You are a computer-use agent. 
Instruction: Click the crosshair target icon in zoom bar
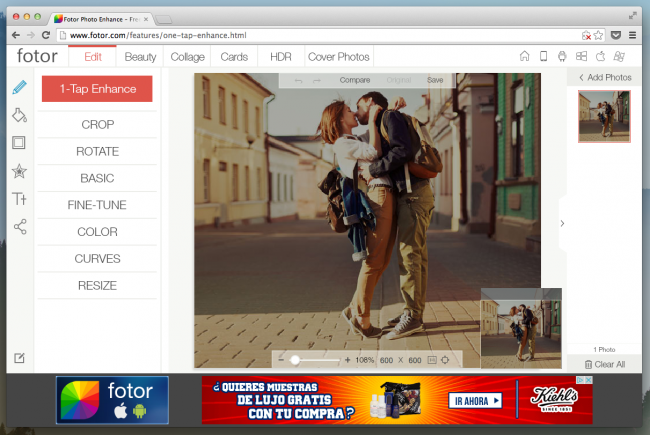[445, 360]
